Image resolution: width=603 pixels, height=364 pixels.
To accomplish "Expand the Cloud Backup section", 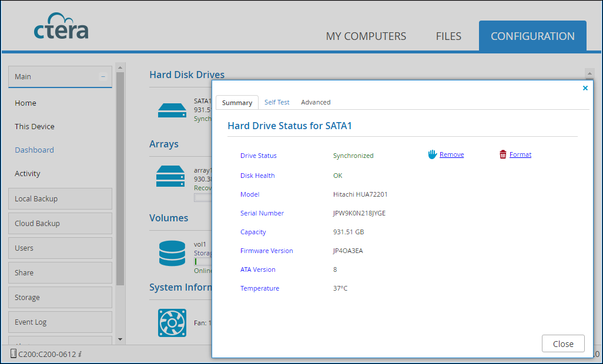I will pyautogui.click(x=61, y=223).
